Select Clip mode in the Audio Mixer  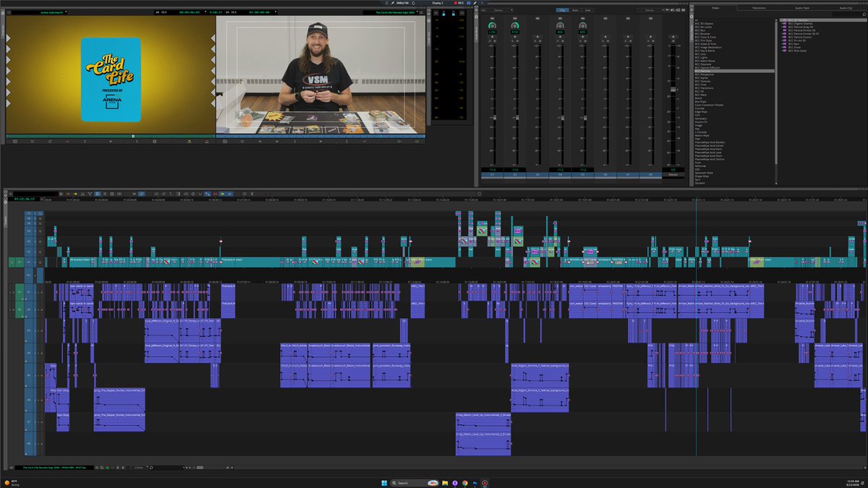tap(562, 10)
